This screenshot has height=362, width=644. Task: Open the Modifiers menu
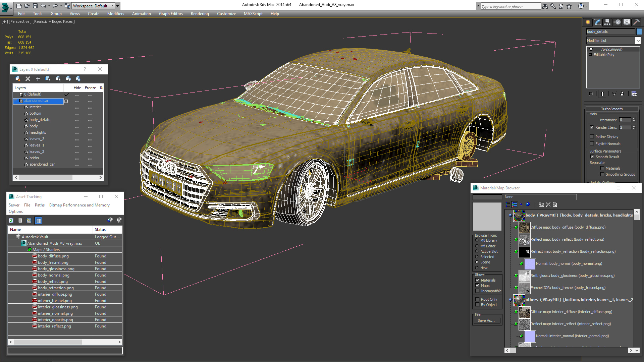(x=116, y=14)
